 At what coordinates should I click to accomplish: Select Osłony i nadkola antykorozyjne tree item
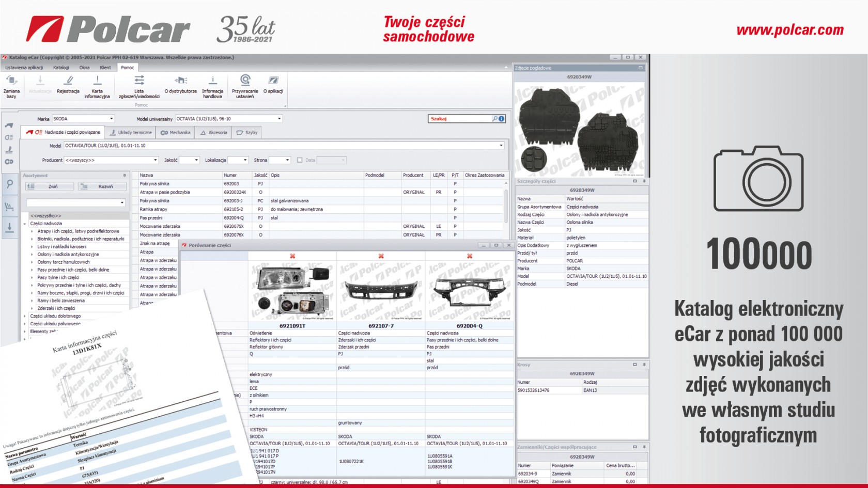coord(68,255)
